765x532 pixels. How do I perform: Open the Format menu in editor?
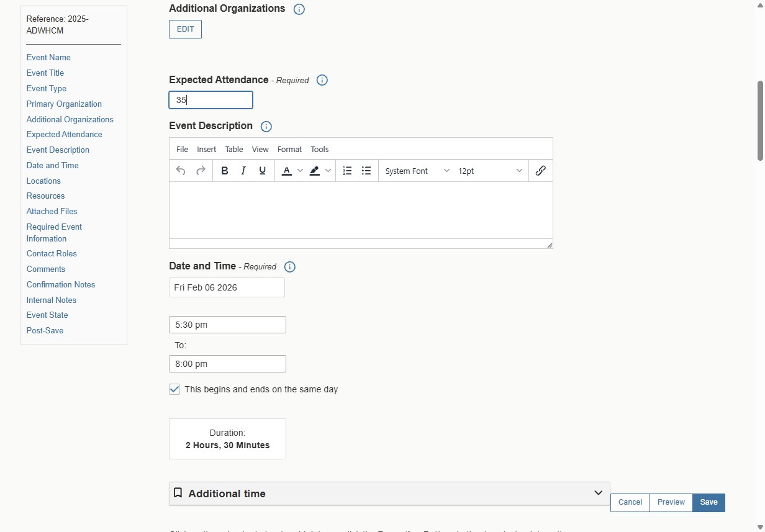[289, 149]
